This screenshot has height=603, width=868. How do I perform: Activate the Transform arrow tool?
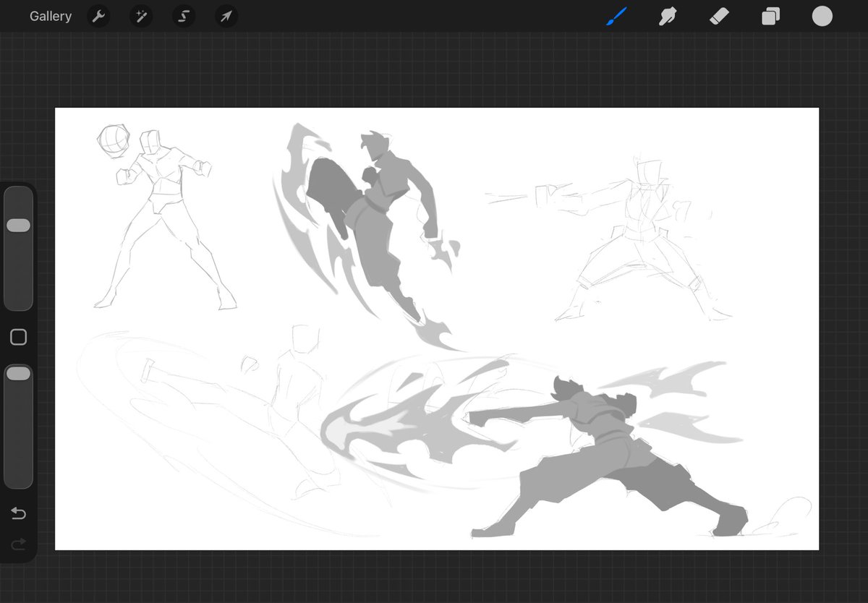point(226,17)
